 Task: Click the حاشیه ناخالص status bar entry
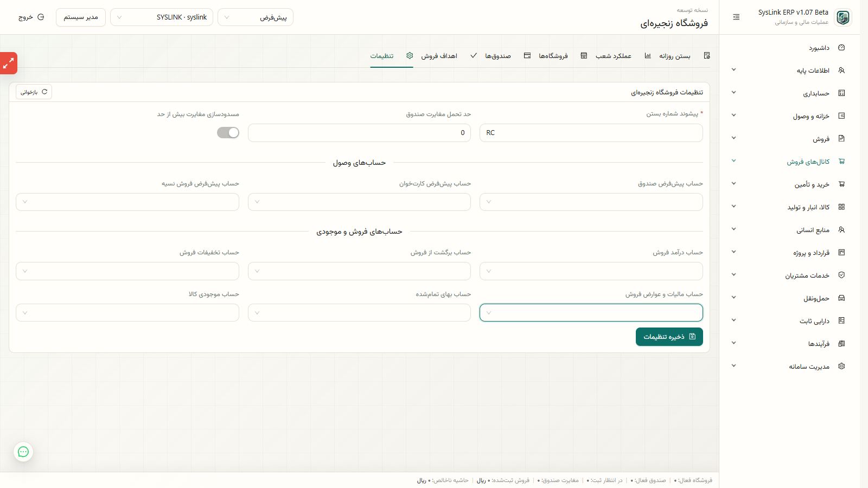point(443,480)
